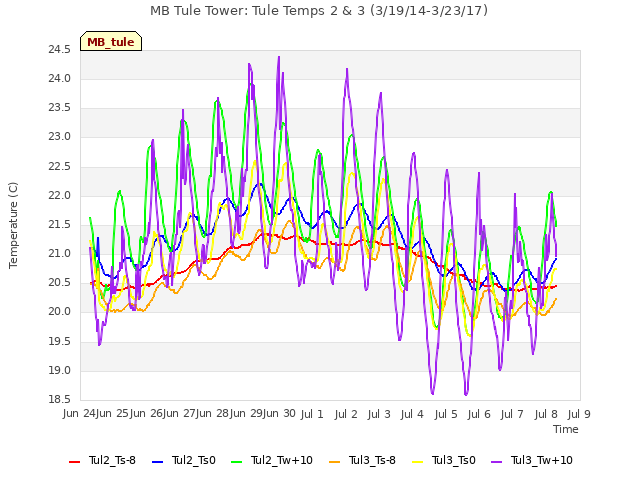The height and width of the screenshot is (480, 640).
Task: Click the 24.0 y-axis tick label
Action: [60, 79]
